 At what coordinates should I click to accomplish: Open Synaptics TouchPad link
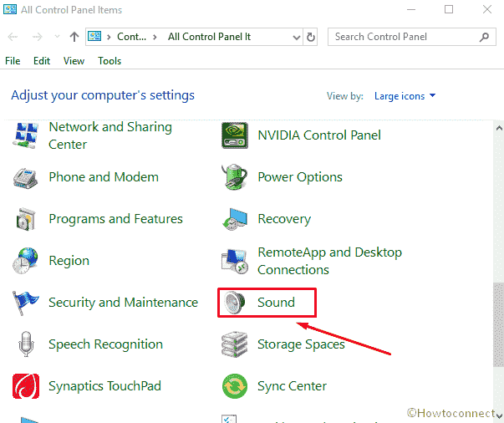pyautogui.click(x=104, y=386)
